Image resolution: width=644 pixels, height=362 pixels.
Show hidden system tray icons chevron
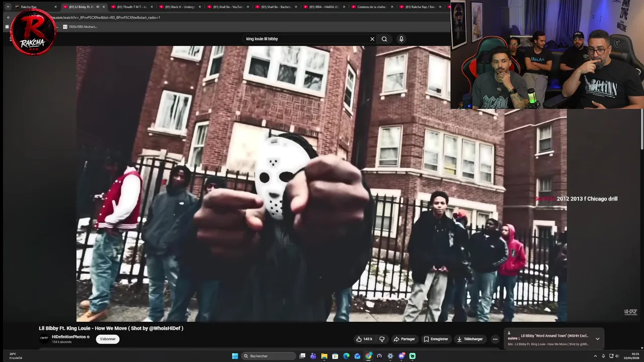(x=595, y=356)
